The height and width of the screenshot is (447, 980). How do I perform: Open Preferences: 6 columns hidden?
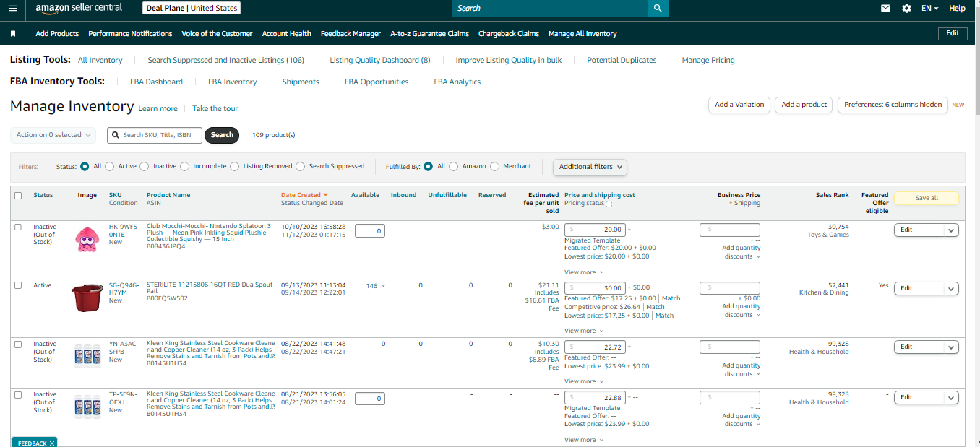[893, 105]
